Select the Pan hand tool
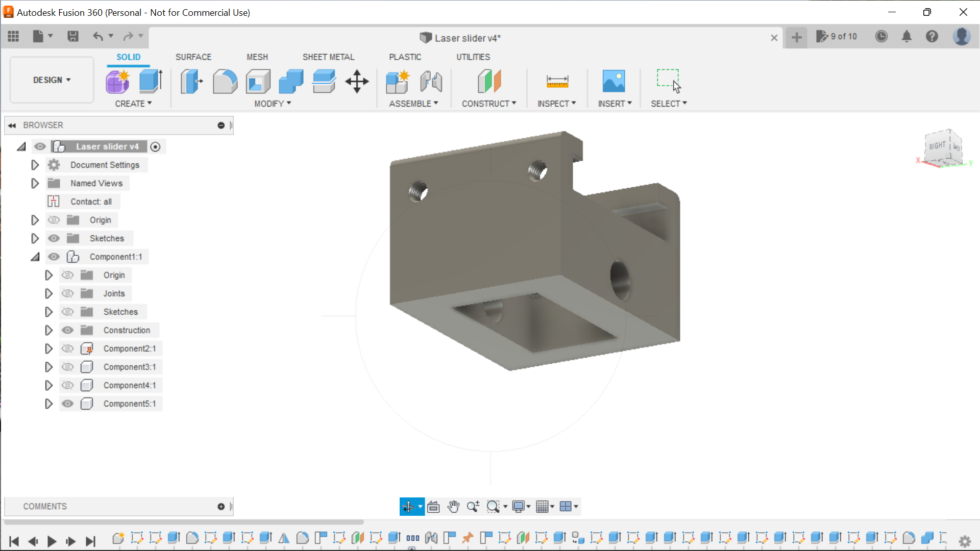The image size is (980, 551). click(453, 507)
